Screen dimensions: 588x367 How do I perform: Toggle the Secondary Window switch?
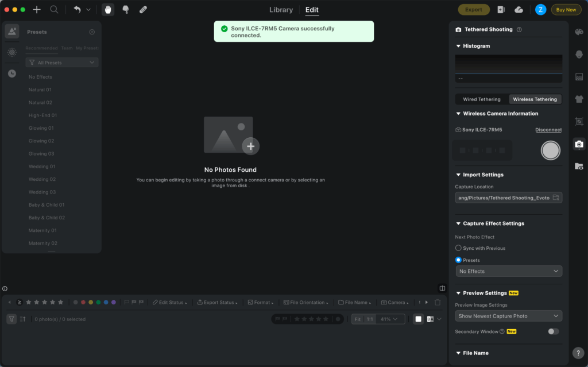click(553, 331)
